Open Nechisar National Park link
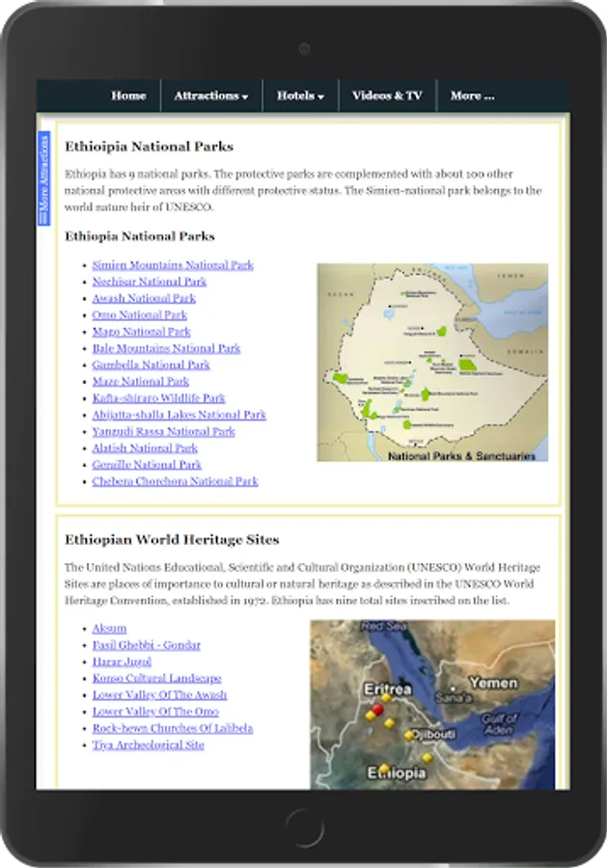The image size is (607, 868). pyautogui.click(x=149, y=282)
